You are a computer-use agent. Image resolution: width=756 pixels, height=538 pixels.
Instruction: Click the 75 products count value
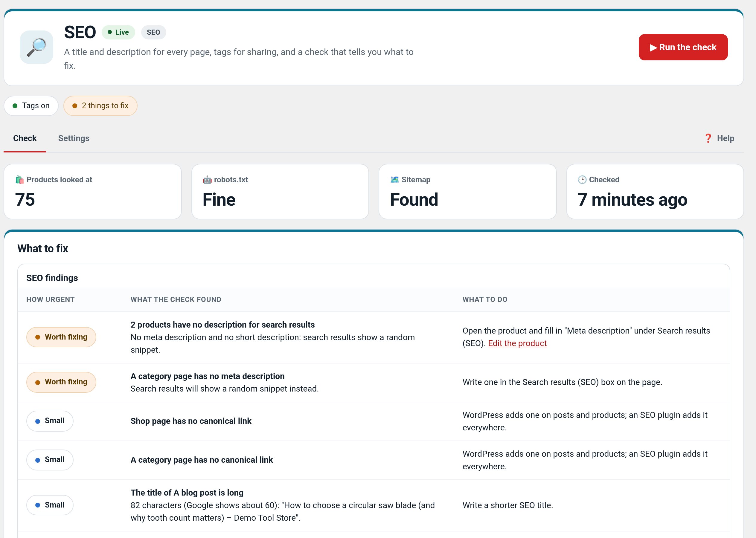25,200
